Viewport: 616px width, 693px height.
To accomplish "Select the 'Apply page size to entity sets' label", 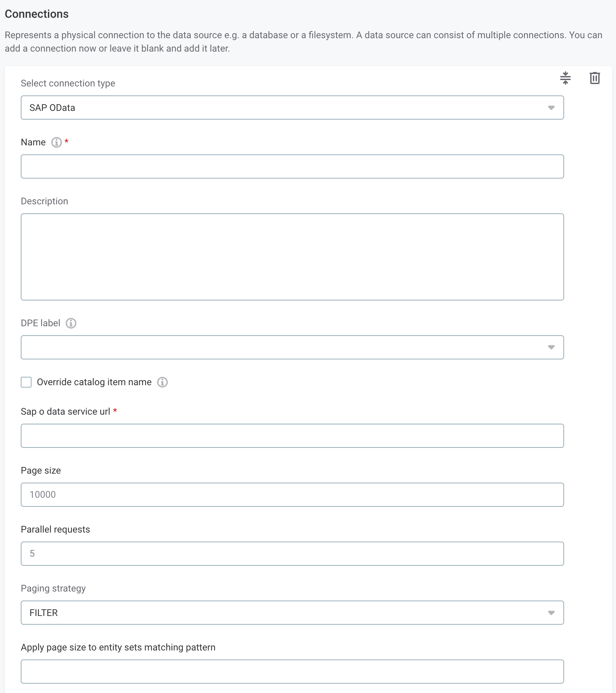I will (x=118, y=647).
